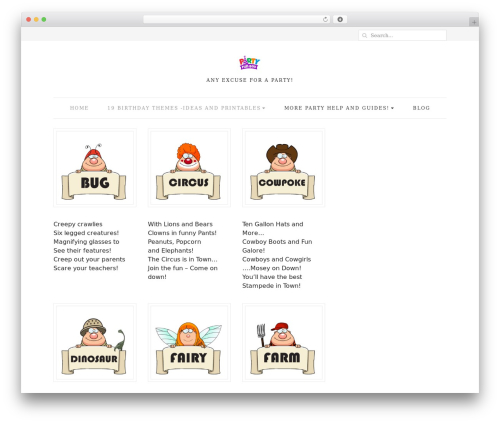The height and width of the screenshot is (423, 500).
Task: Click the text 'Scare your teachers!'
Action: coord(86,268)
